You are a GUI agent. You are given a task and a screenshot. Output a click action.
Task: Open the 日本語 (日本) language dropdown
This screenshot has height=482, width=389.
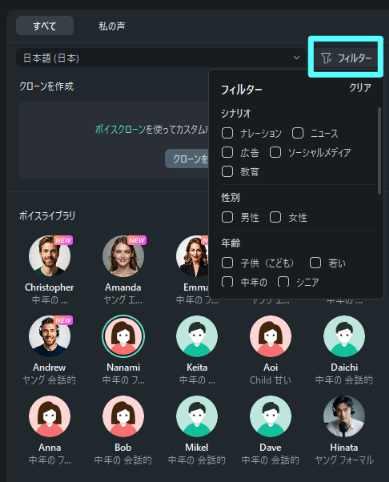click(161, 58)
